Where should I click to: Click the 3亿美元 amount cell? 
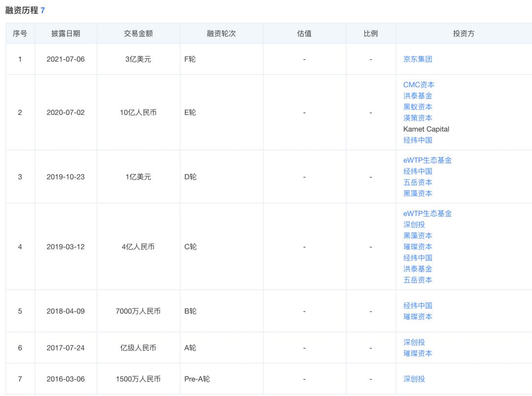(138, 59)
